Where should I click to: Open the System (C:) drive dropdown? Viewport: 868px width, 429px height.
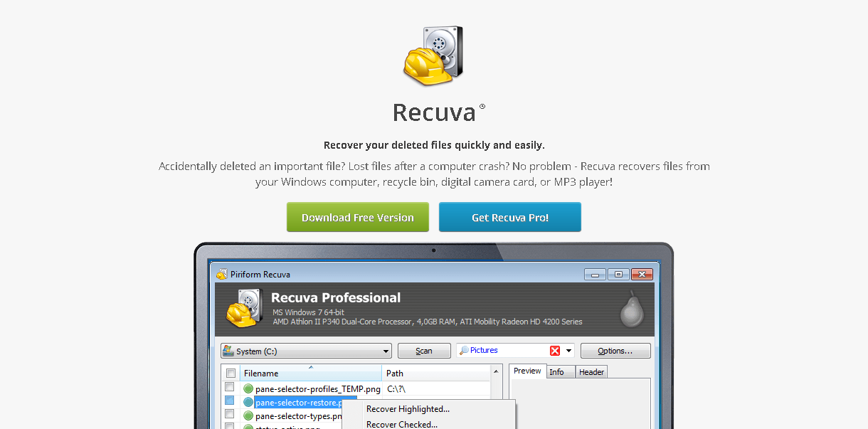point(307,351)
